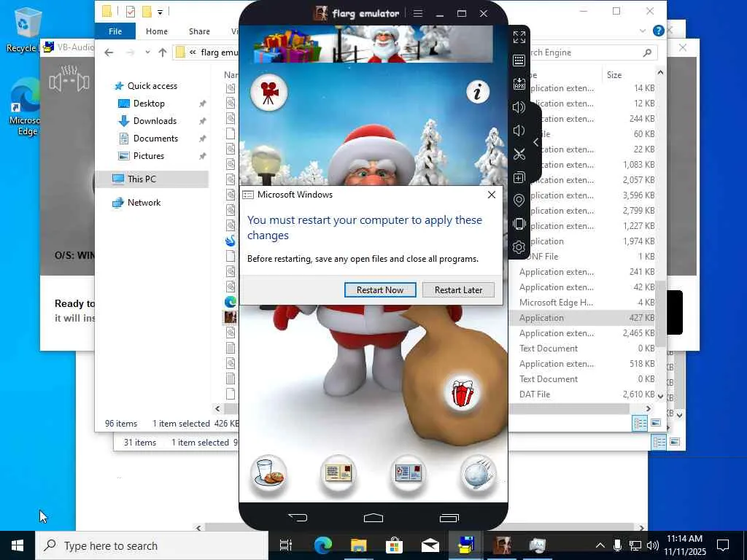This screenshot has width=747, height=560.
Task: Collapse the emulator side toolbar arrow
Action: 536,142
